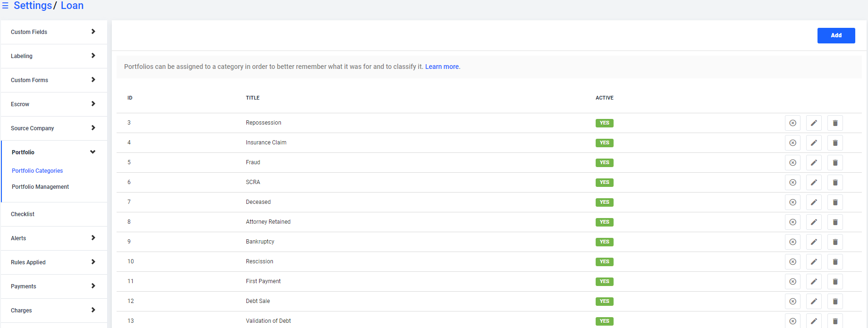Edit the Attorney Retained category
The image size is (868, 328).
pos(814,222)
